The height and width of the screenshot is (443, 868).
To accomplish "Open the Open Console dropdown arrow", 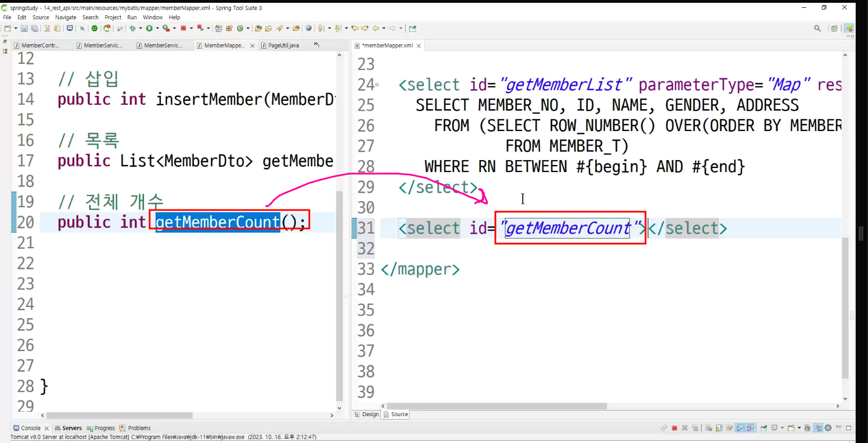I will [799, 428].
